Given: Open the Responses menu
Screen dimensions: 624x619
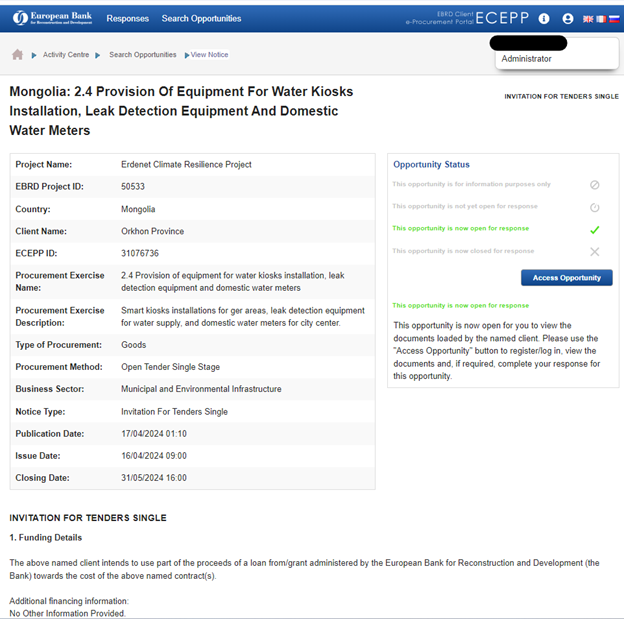Looking at the screenshot, I should pyautogui.click(x=127, y=19).
